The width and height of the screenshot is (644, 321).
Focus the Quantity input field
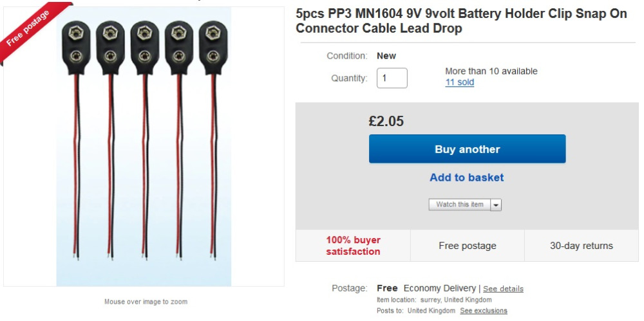tap(392, 78)
